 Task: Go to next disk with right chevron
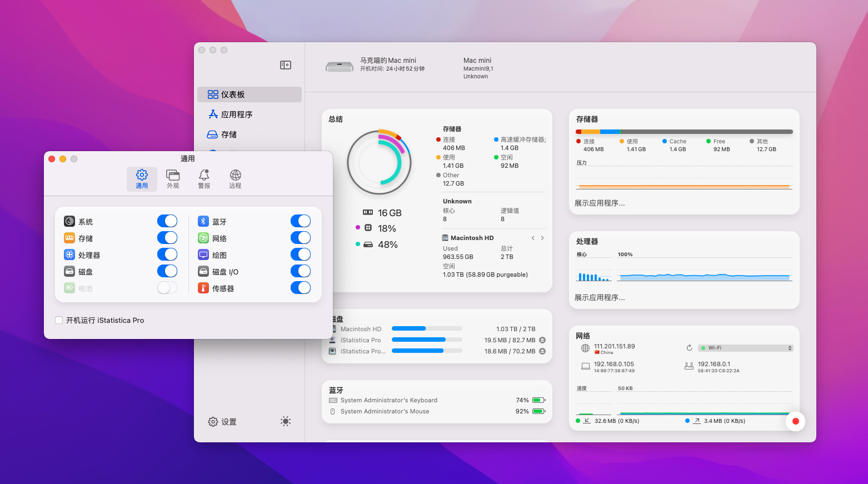click(542, 238)
